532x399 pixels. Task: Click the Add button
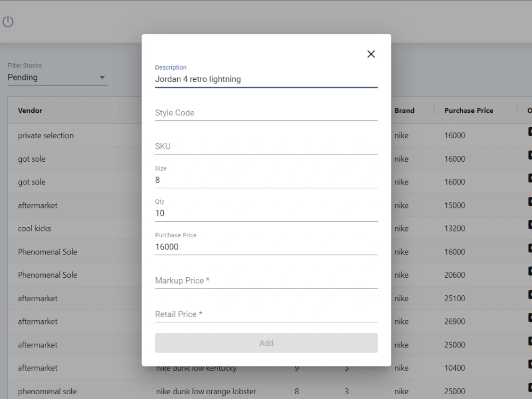[266, 343]
